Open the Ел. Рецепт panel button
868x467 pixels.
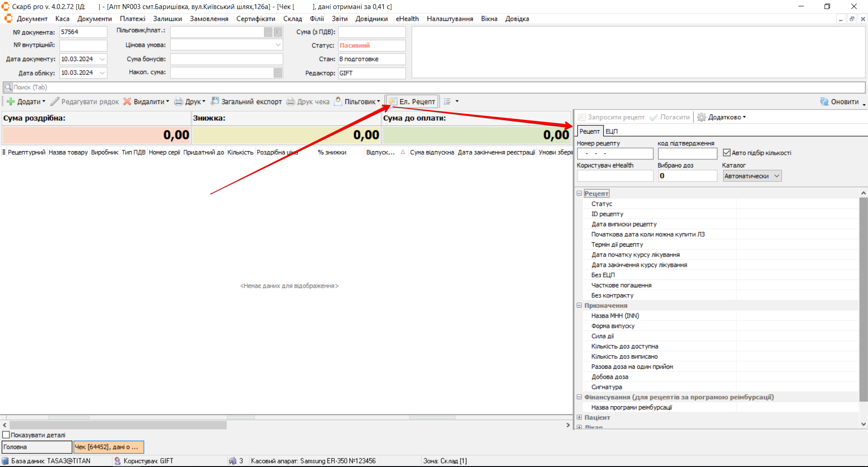[412, 102]
